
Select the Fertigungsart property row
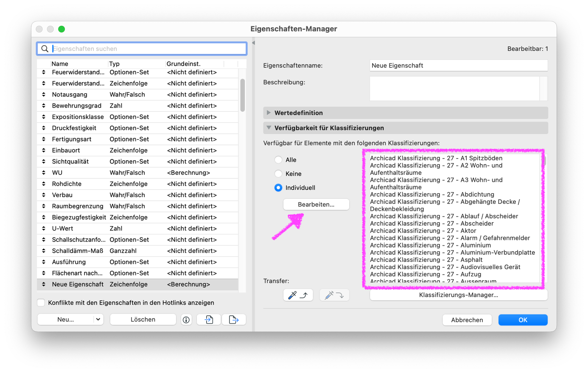coord(137,139)
